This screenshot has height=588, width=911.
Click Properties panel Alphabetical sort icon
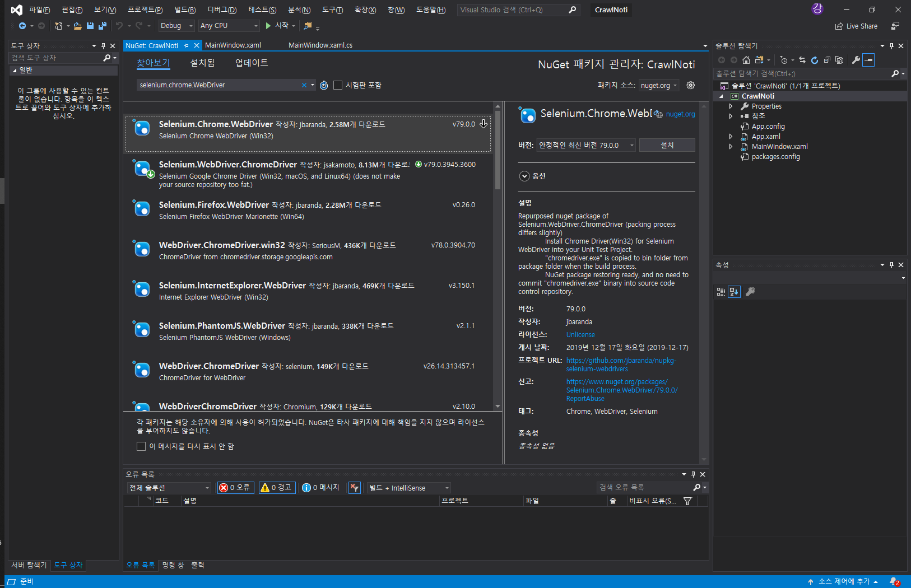pos(734,292)
